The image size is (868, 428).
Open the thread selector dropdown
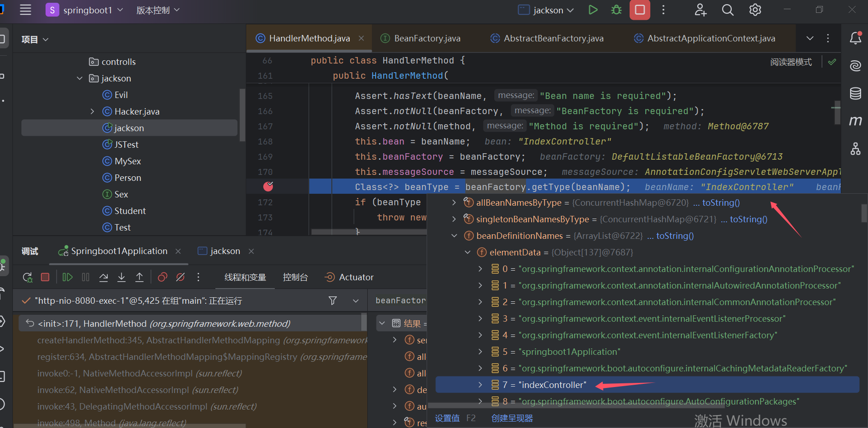[x=356, y=301]
